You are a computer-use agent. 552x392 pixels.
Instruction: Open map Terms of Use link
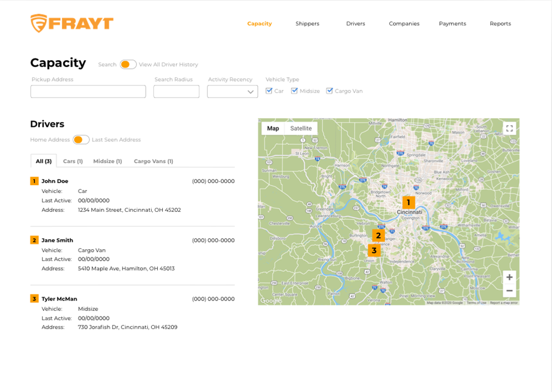(x=476, y=303)
